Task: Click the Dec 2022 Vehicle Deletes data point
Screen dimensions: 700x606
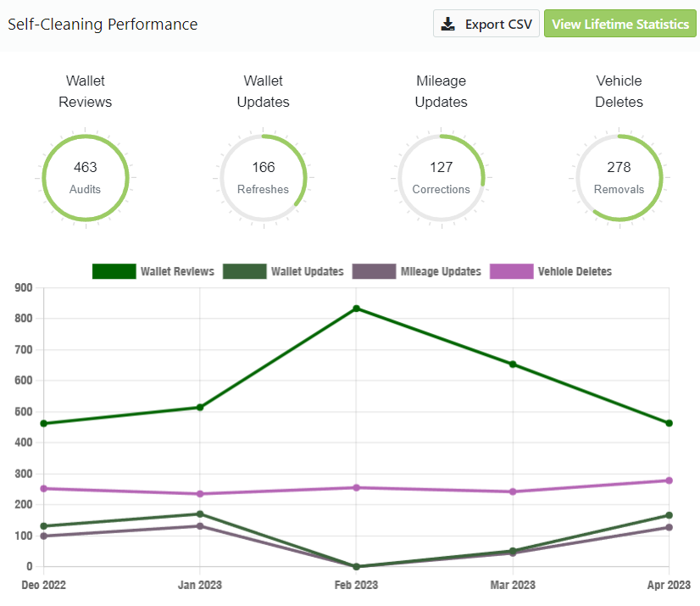Action: tap(43, 488)
